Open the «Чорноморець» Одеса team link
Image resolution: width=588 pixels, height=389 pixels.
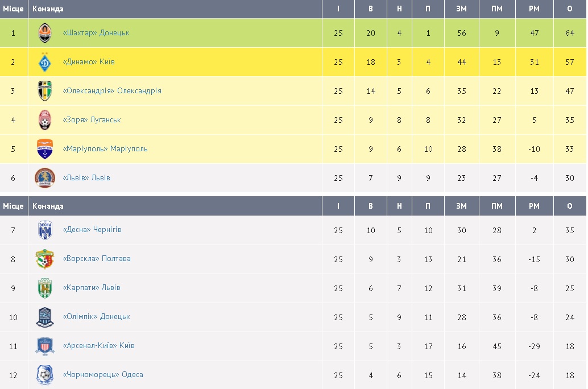click(x=103, y=375)
